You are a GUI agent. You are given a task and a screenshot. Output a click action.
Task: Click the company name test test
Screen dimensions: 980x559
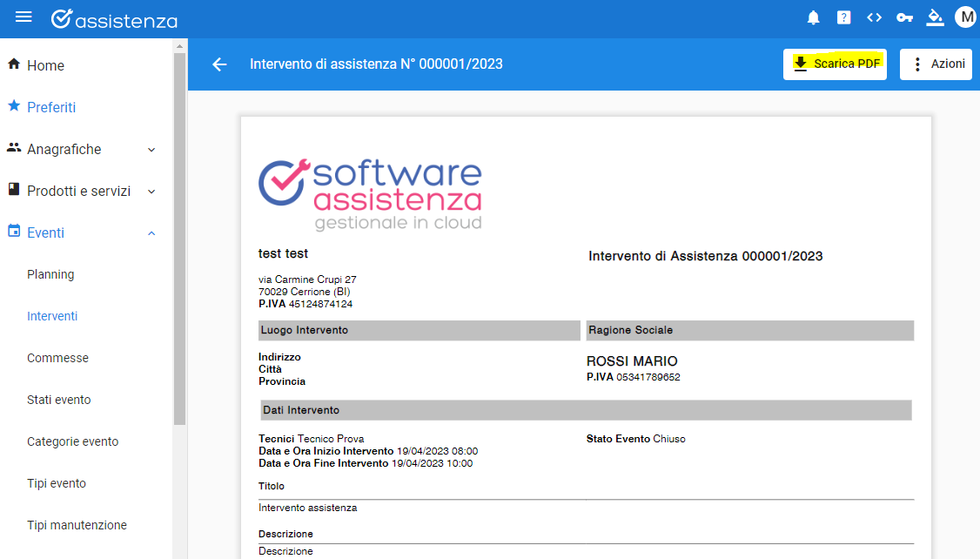283,253
